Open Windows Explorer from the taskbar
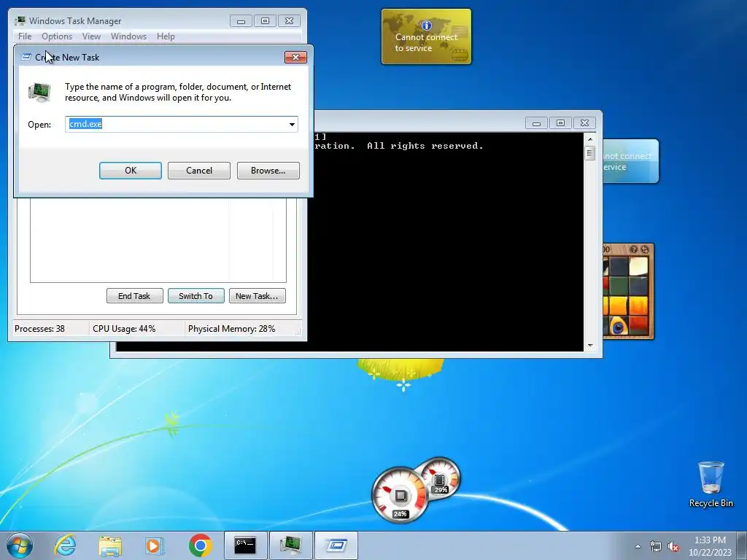Image resolution: width=747 pixels, height=560 pixels. pos(110,545)
